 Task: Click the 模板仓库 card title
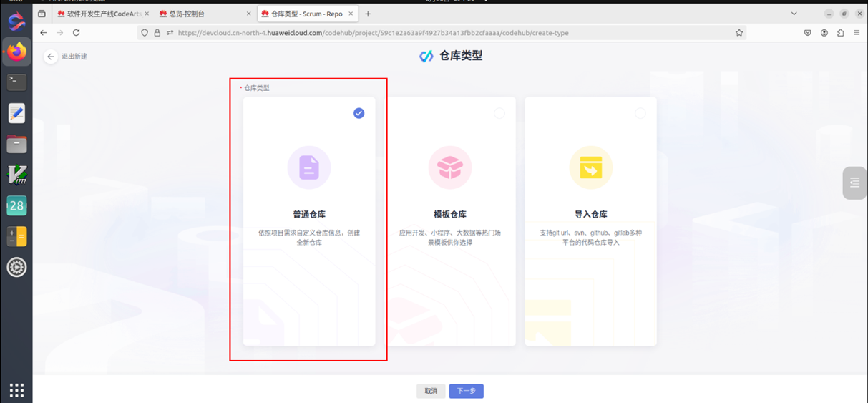coord(450,214)
